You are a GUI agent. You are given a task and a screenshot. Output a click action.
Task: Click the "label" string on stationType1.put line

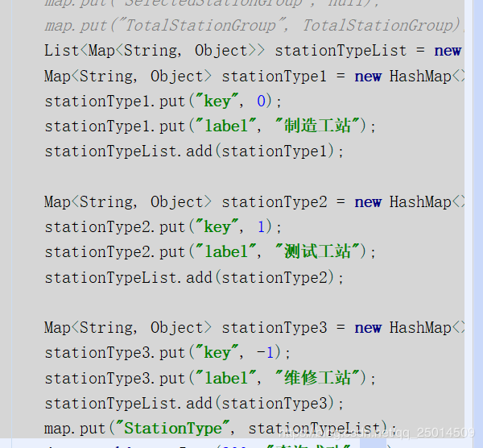226,126
